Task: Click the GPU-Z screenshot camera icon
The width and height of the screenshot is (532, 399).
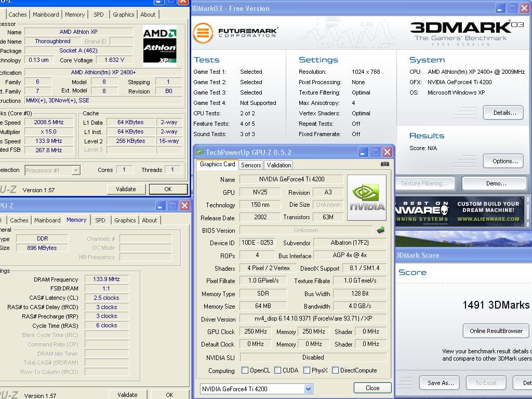Action: click(384, 164)
